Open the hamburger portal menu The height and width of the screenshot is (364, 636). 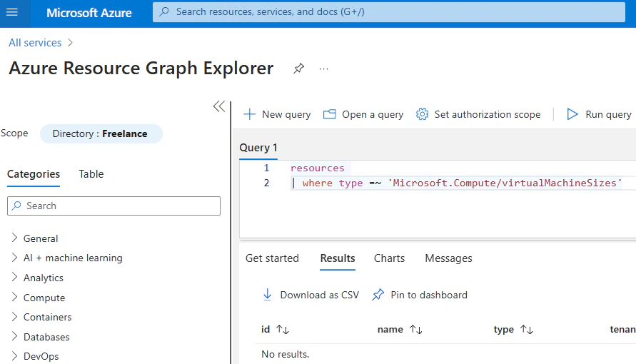click(12, 12)
